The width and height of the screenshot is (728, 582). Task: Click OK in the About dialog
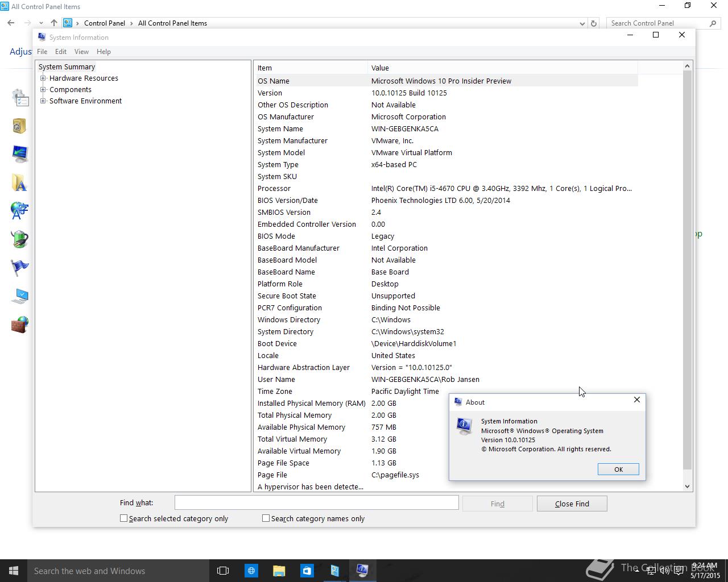(x=618, y=469)
